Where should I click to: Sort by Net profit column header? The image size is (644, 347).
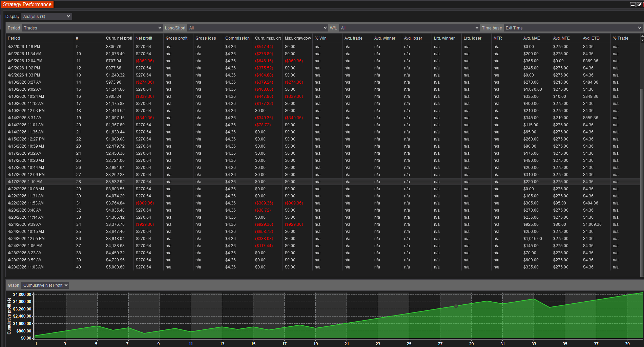tap(148, 38)
